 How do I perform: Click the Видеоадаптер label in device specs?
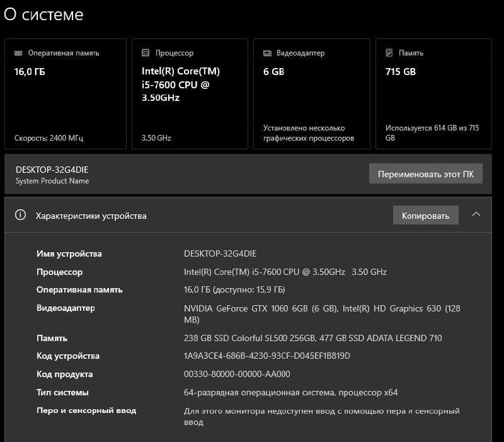tap(66, 308)
